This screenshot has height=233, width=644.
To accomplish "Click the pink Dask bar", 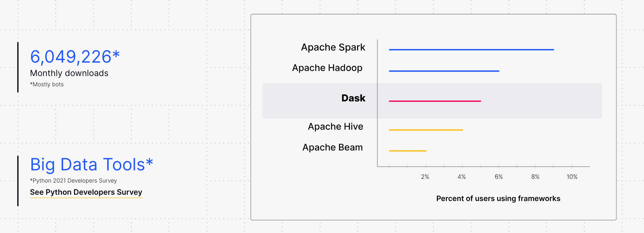I will [435, 101].
